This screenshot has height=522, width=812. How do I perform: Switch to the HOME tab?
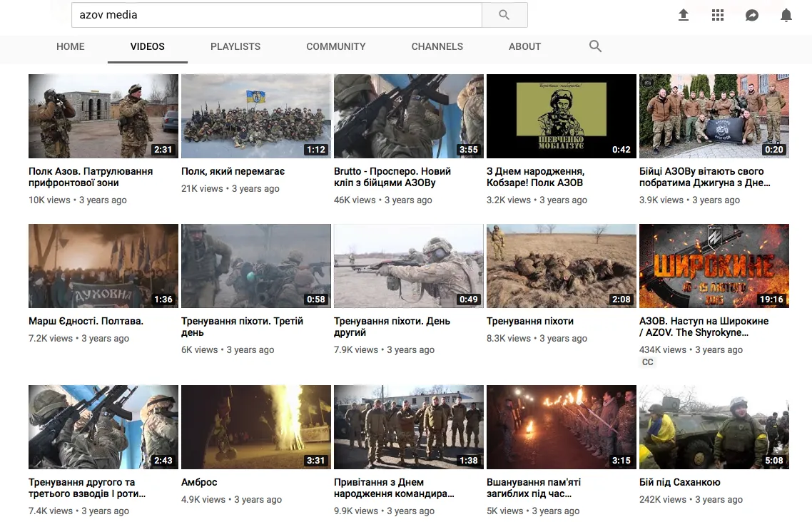click(71, 46)
